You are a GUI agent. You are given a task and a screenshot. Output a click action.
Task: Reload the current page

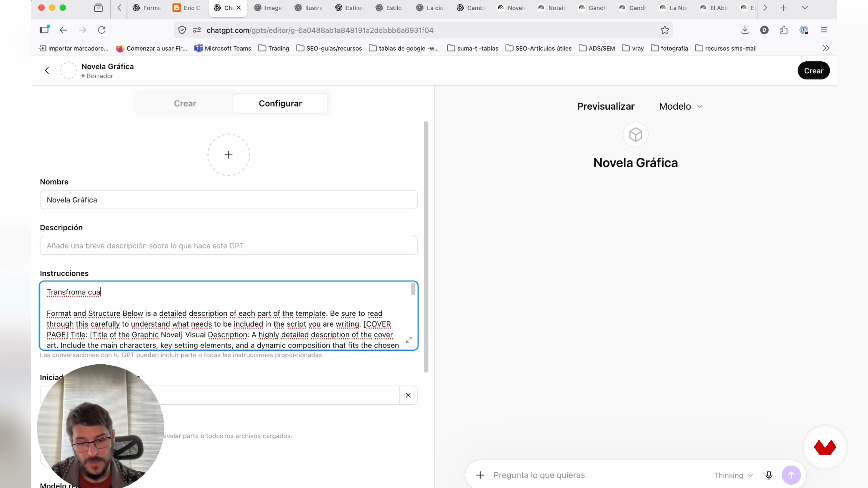(102, 30)
